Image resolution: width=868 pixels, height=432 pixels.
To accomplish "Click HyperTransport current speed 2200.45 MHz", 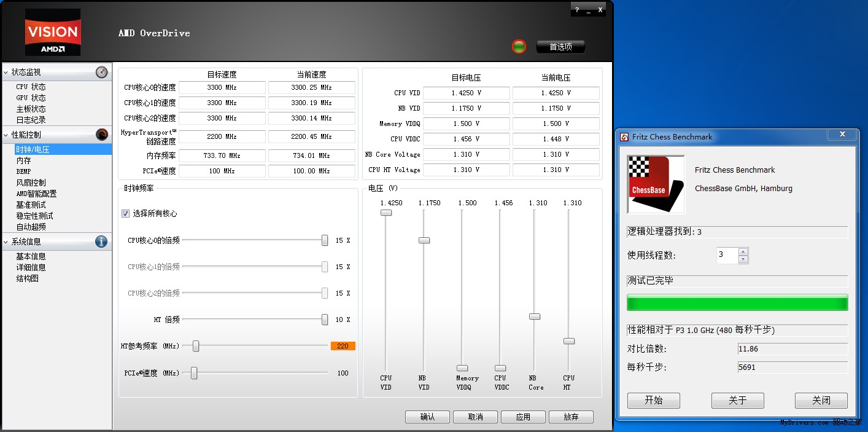I will (x=312, y=136).
